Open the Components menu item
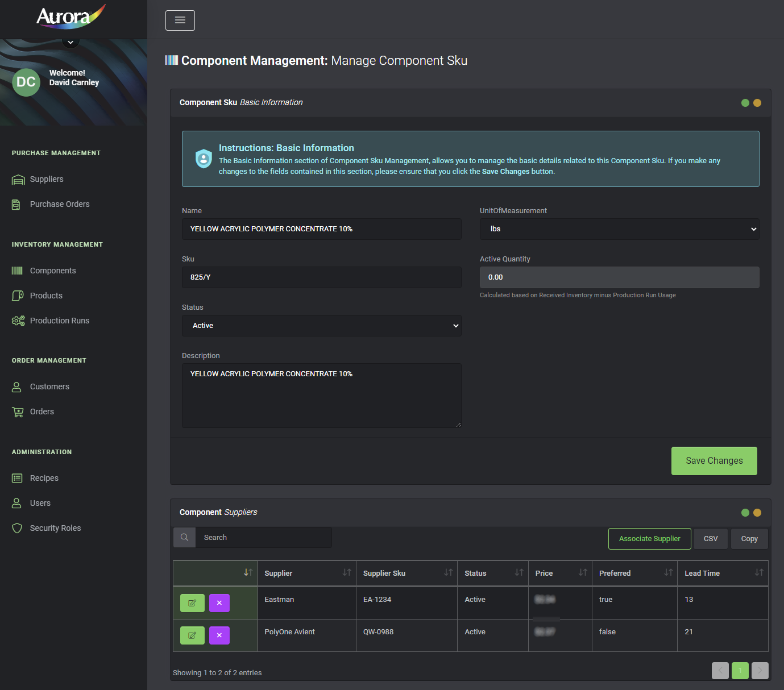This screenshot has height=690, width=784. [52, 271]
